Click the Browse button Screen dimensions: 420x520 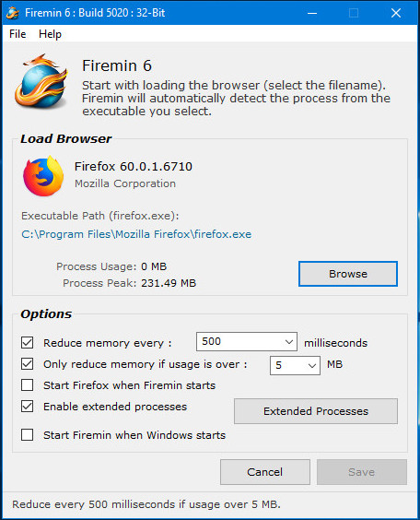(348, 274)
